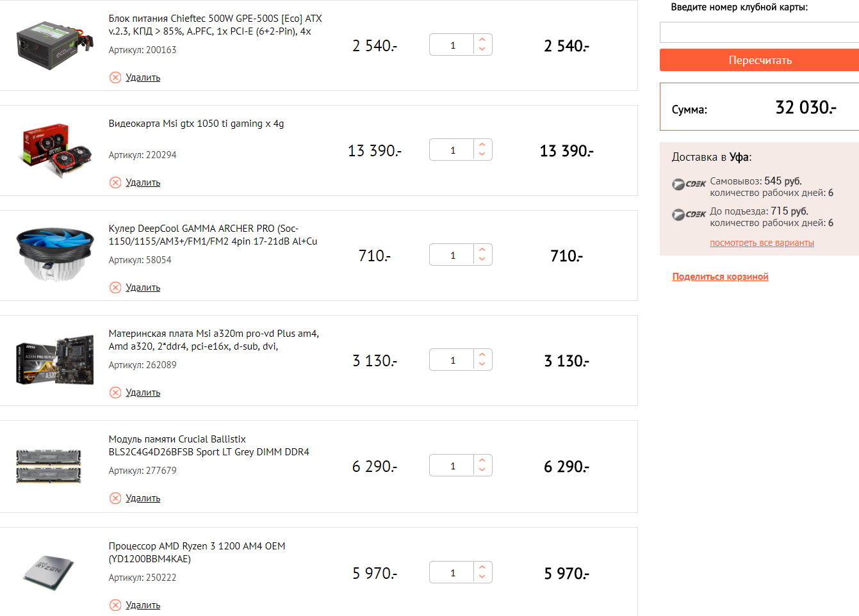This screenshot has height=616, width=859.
Task: Open the Поделиться корзиной link
Action: [720, 277]
